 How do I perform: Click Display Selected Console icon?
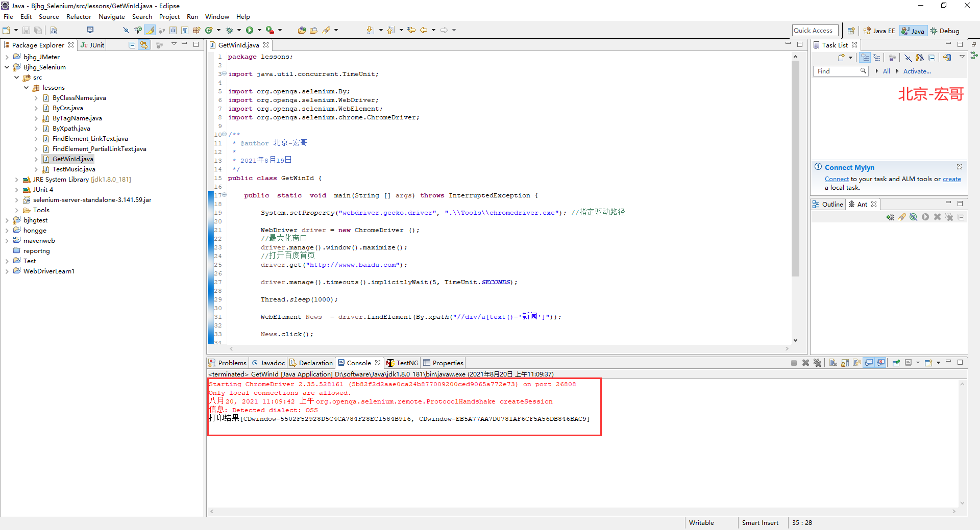point(908,363)
